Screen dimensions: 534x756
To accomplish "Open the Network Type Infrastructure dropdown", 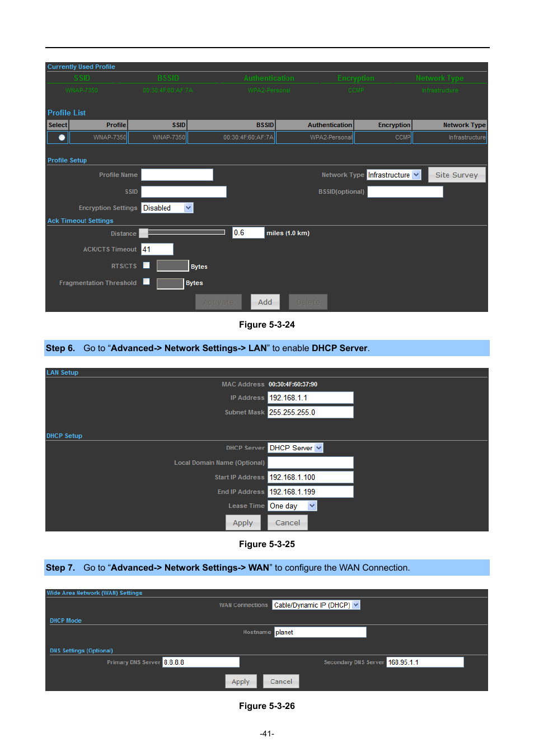I will tap(394, 175).
